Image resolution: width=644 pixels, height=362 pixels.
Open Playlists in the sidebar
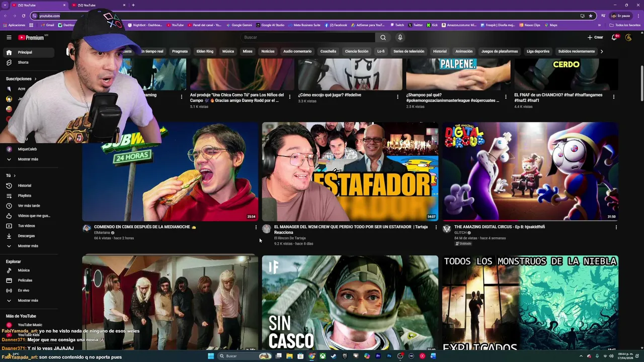tap(25, 196)
